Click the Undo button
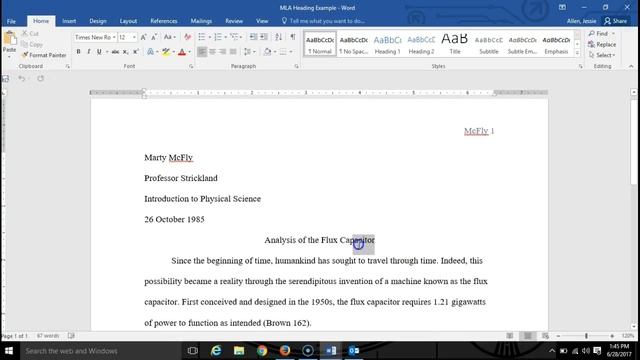640x360 pixels. pyautogui.click(x=21, y=78)
